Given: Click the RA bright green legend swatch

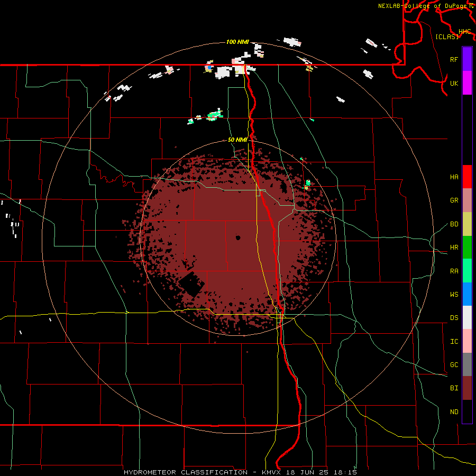Looking at the screenshot, I should click(467, 271).
